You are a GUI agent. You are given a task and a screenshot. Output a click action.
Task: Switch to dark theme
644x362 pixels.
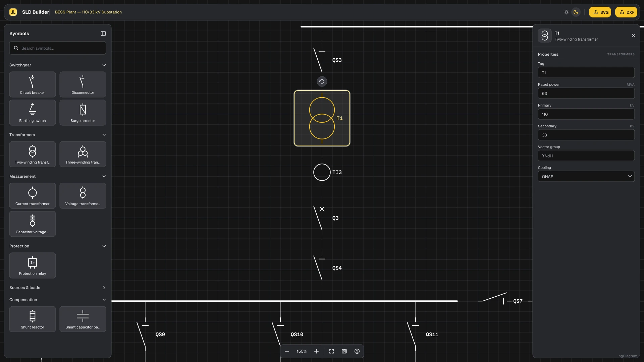coord(576,12)
